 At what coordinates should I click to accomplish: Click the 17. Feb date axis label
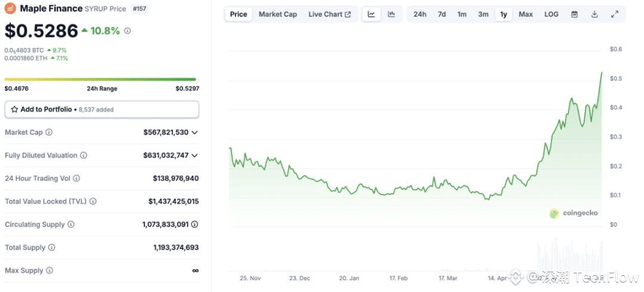(x=398, y=278)
